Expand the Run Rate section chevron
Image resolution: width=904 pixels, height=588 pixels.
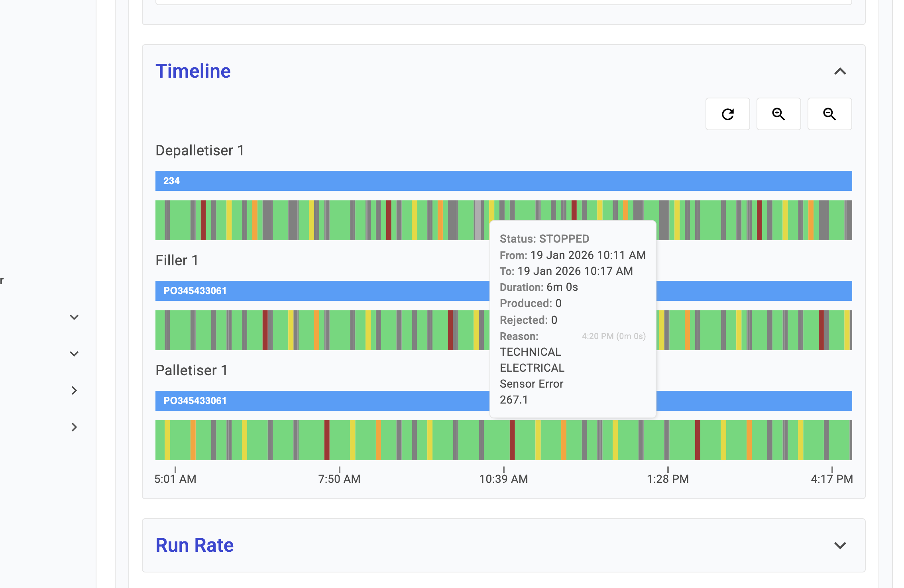(x=840, y=545)
